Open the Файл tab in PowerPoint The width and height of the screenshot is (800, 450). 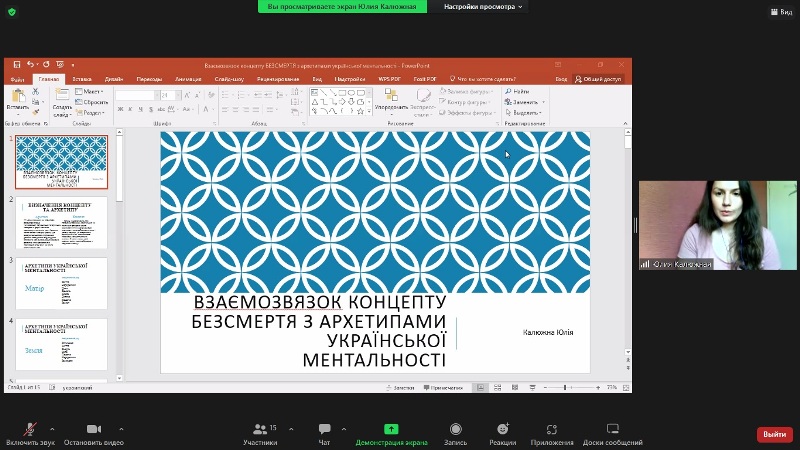click(17, 78)
